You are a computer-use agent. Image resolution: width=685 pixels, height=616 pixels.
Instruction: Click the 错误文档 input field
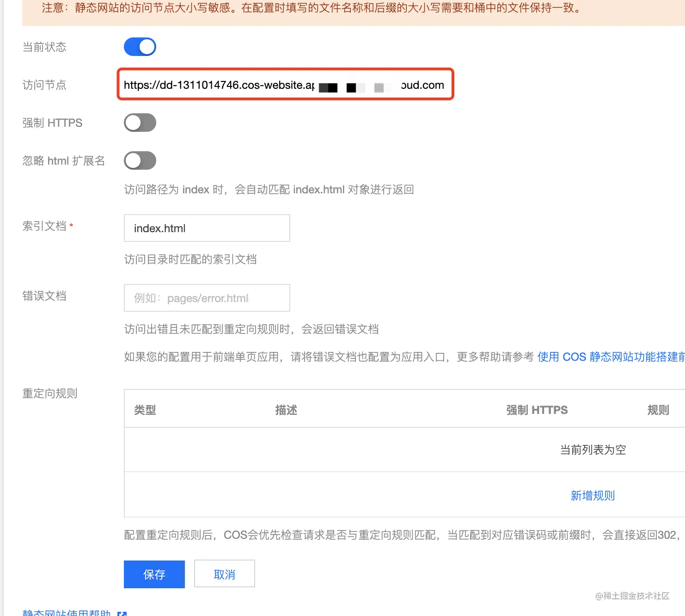click(207, 298)
